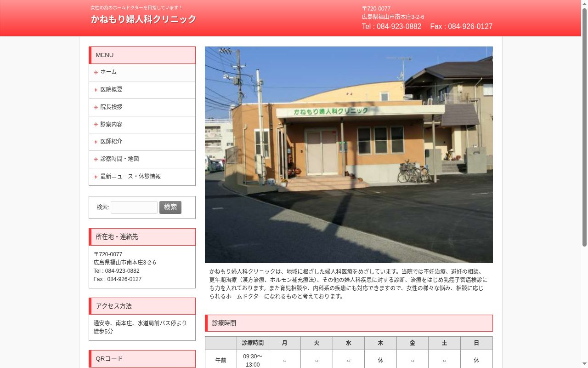The image size is (588, 368).
Task: Click the red bullet icon beside ホーム
Action: click(96, 72)
